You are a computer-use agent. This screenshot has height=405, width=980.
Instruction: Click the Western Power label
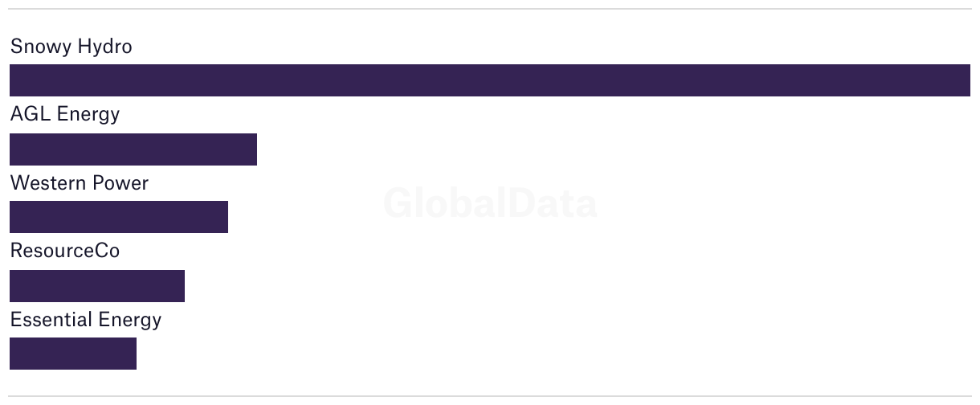pos(80,183)
